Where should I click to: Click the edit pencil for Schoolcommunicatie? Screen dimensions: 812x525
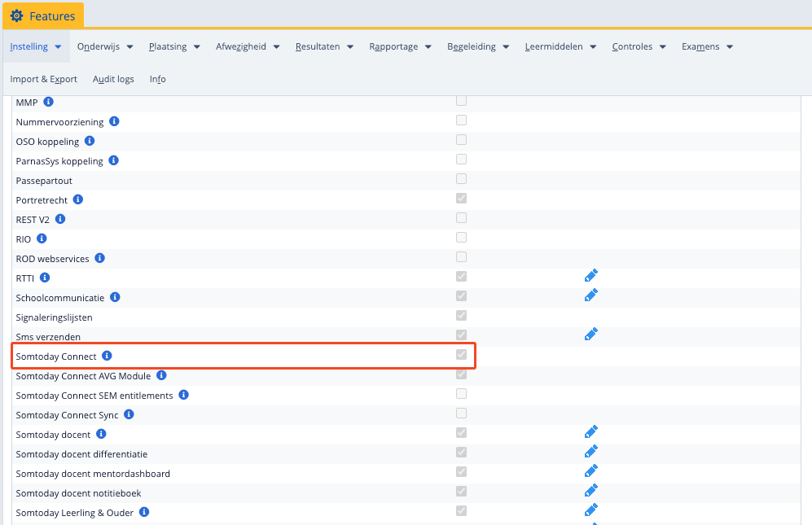tap(591, 295)
